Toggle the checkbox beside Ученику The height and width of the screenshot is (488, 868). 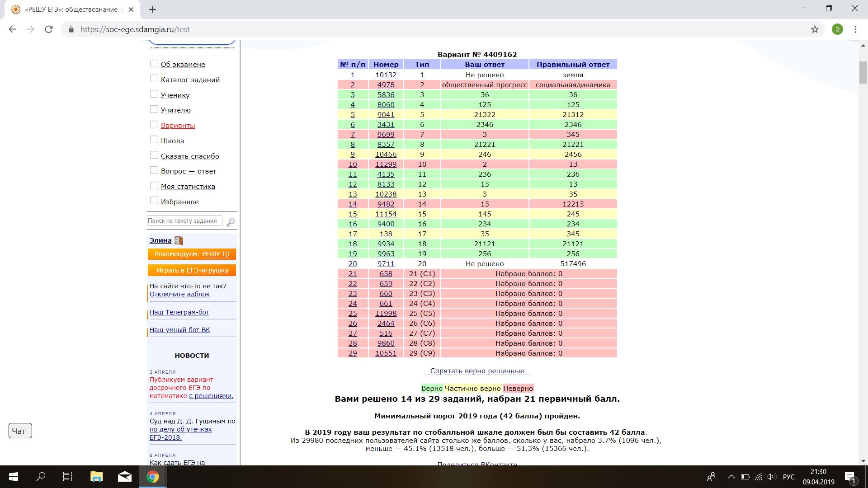(x=154, y=94)
